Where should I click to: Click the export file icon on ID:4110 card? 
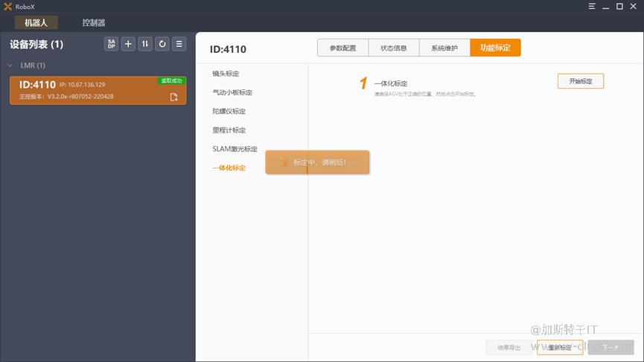173,97
